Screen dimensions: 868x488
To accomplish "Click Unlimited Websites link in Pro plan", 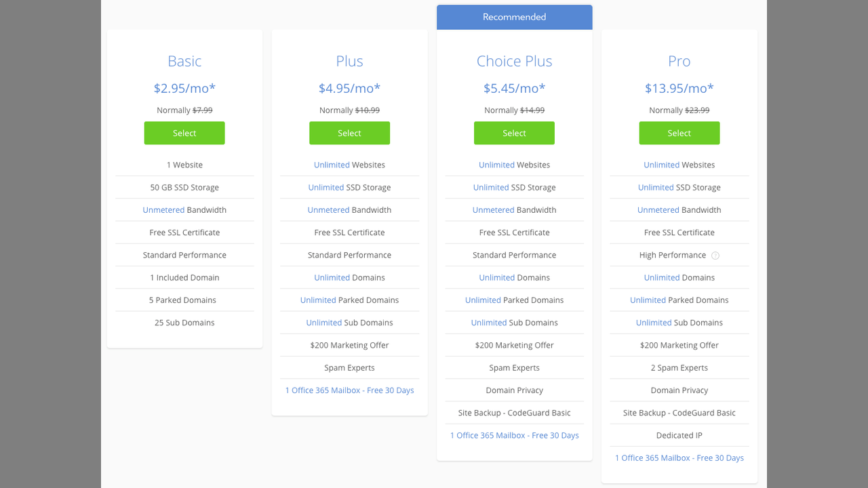I will 661,165.
